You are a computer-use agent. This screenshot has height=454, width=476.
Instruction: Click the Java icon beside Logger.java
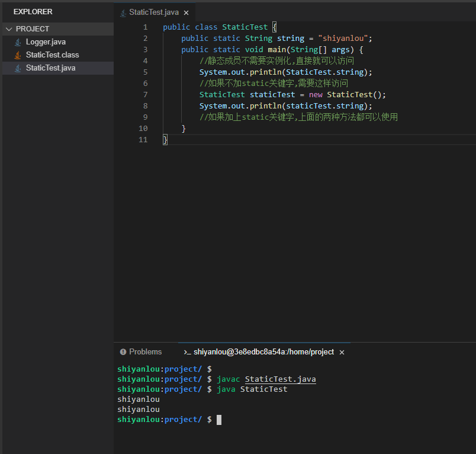tap(18, 42)
